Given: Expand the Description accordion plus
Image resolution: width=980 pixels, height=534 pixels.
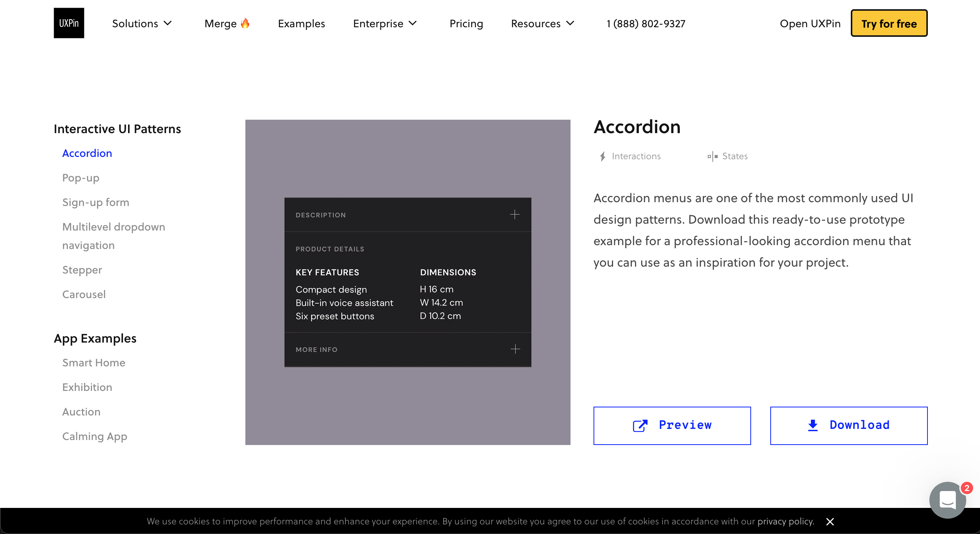Looking at the screenshot, I should click(x=515, y=214).
